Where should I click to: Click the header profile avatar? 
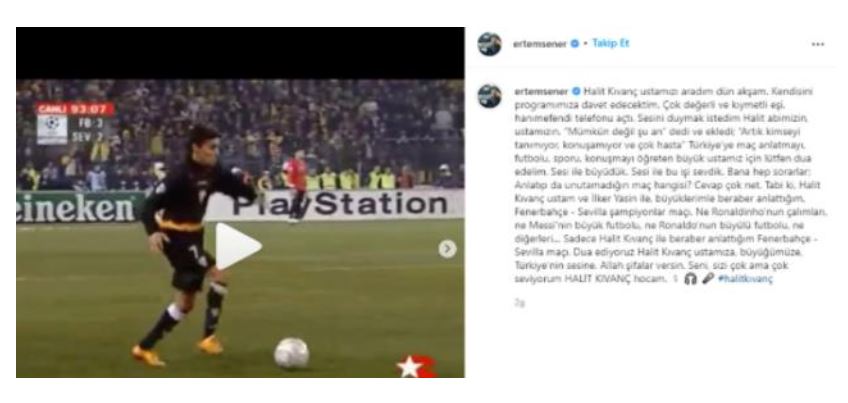tap(489, 44)
